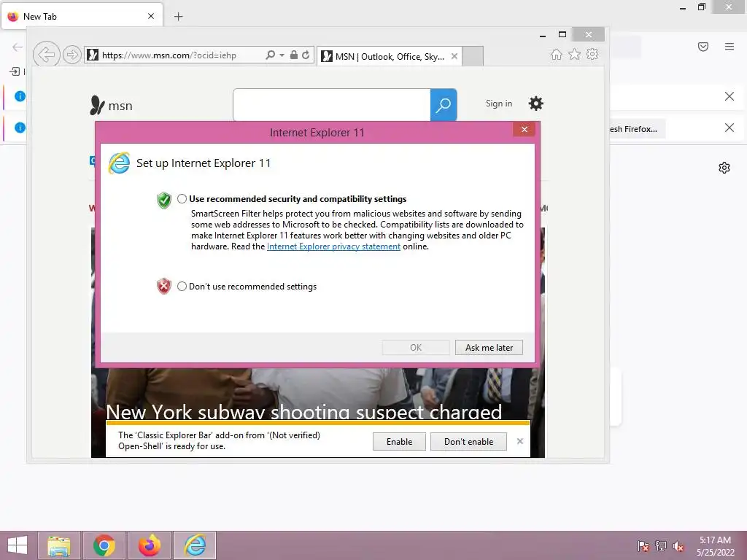The image size is (747, 560).
Task: Select the Firefox New Tab tab
Action: (82, 16)
